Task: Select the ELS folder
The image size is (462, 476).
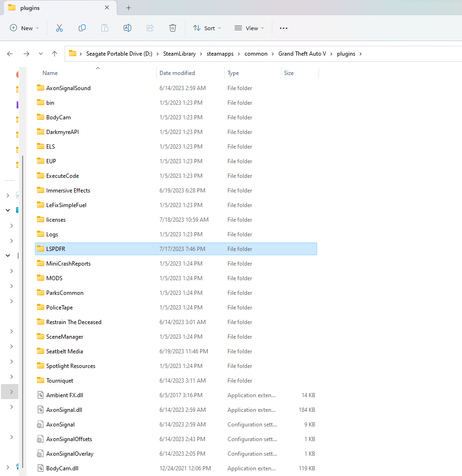Action: tap(50, 147)
